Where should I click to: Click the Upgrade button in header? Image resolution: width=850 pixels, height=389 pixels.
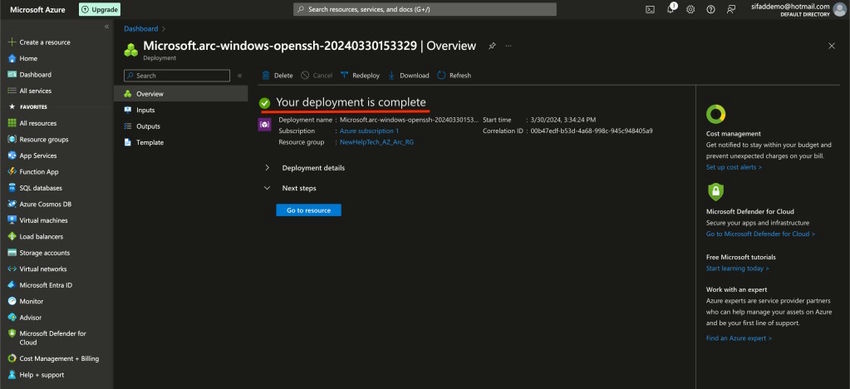point(100,9)
